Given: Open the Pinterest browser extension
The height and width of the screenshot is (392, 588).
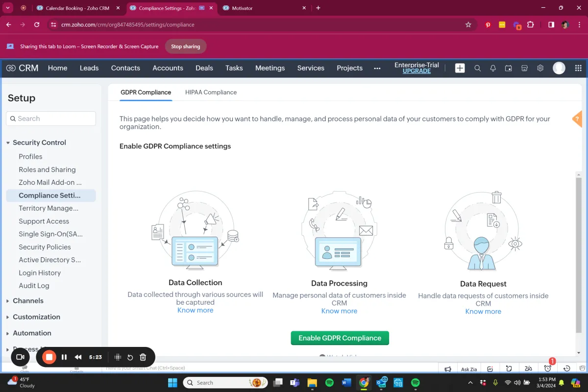Looking at the screenshot, I should [x=488, y=24].
